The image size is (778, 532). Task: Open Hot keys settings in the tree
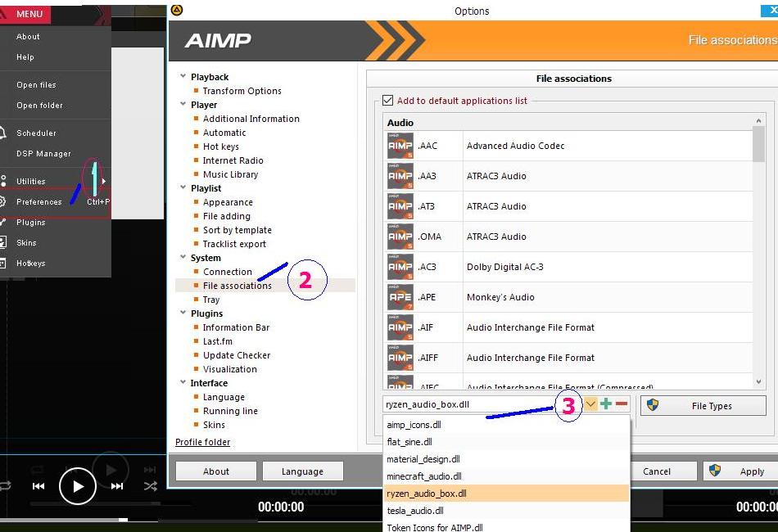coord(221,147)
